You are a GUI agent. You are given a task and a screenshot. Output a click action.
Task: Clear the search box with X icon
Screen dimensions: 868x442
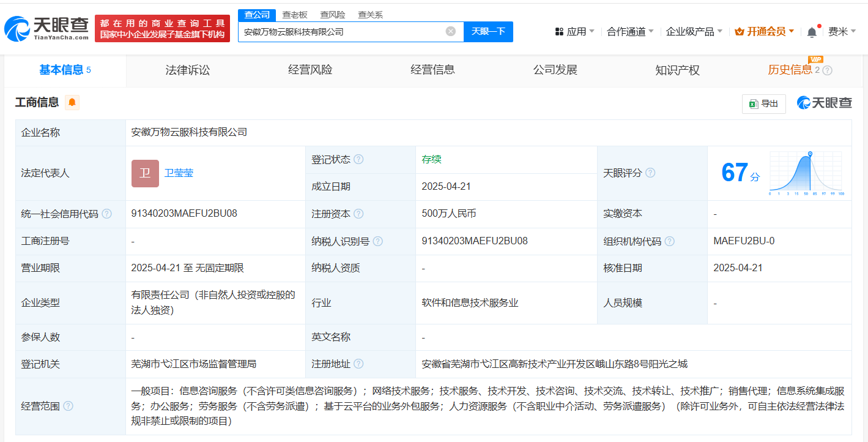click(x=451, y=31)
